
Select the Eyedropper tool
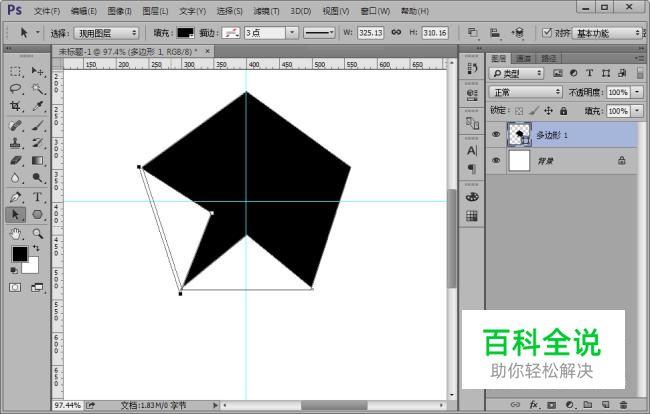click(38, 106)
